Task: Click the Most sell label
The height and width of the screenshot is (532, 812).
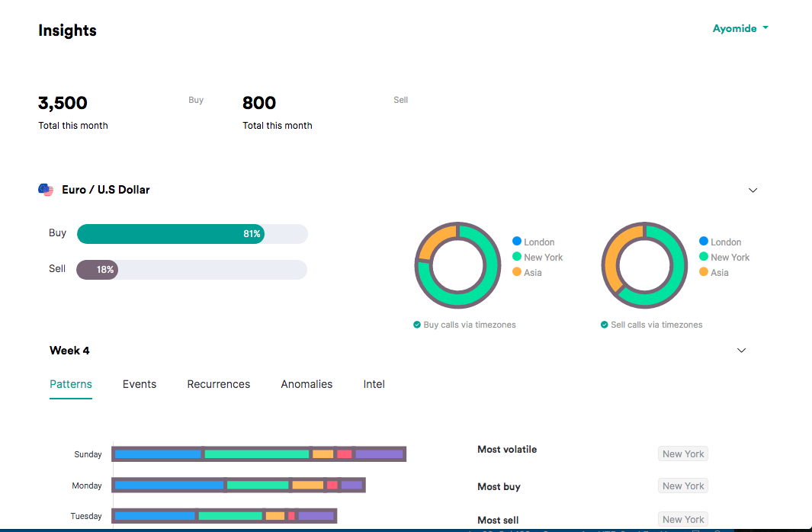Action: (x=498, y=520)
